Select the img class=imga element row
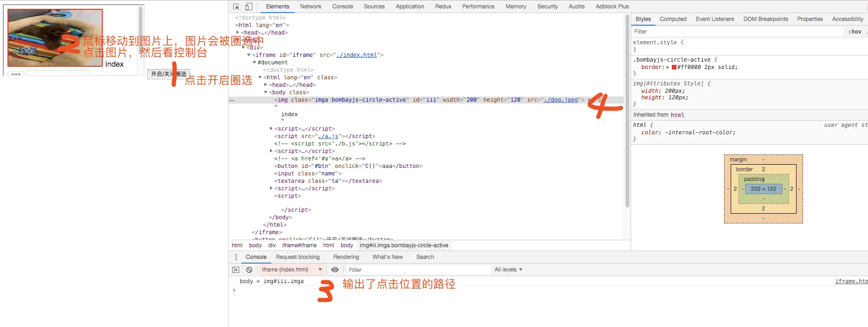The height and width of the screenshot is (327, 868). pos(426,100)
